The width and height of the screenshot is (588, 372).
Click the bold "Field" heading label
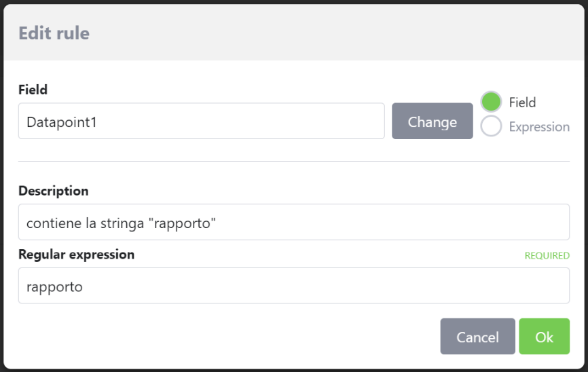(33, 90)
